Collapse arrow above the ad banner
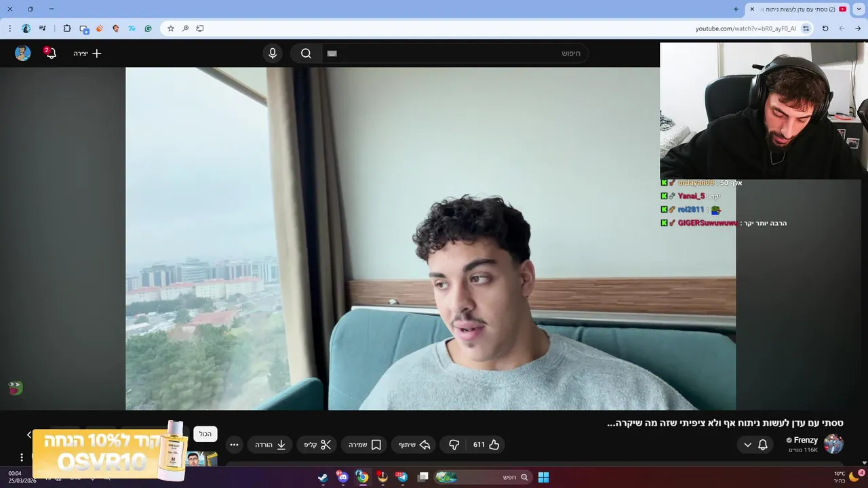Screen dimensions: 868x488 (29, 434)
